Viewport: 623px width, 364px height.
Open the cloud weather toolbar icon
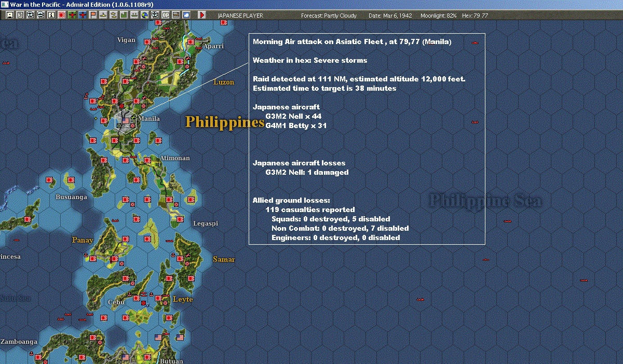pyautogui.click(x=186, y=16)
